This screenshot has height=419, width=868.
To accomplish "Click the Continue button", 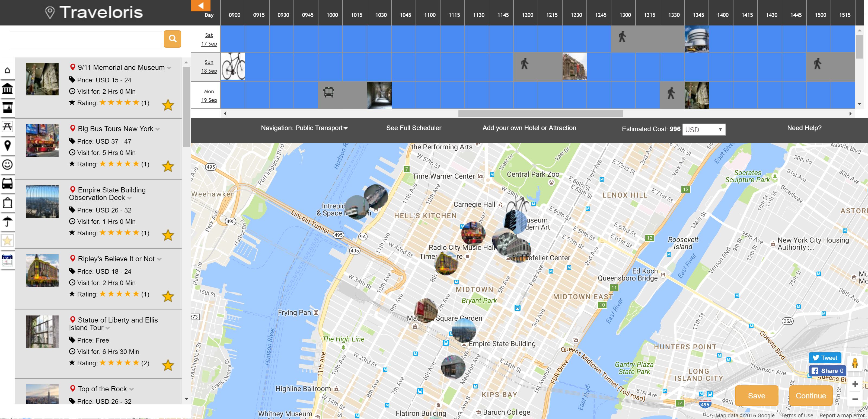I will [x=811, y=396].
